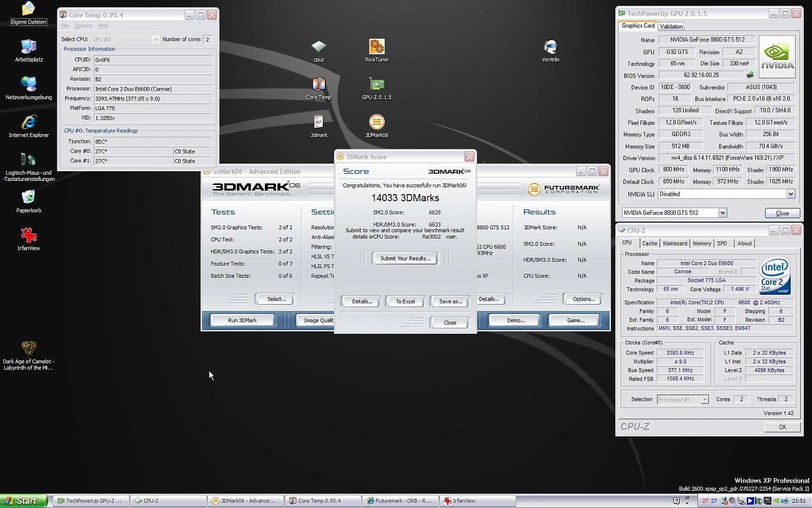Viewport: 812px width, 508px height.
Task: Open GPU-Z.0.1.5 desktop shortcut
Action: tap(377, 88)
